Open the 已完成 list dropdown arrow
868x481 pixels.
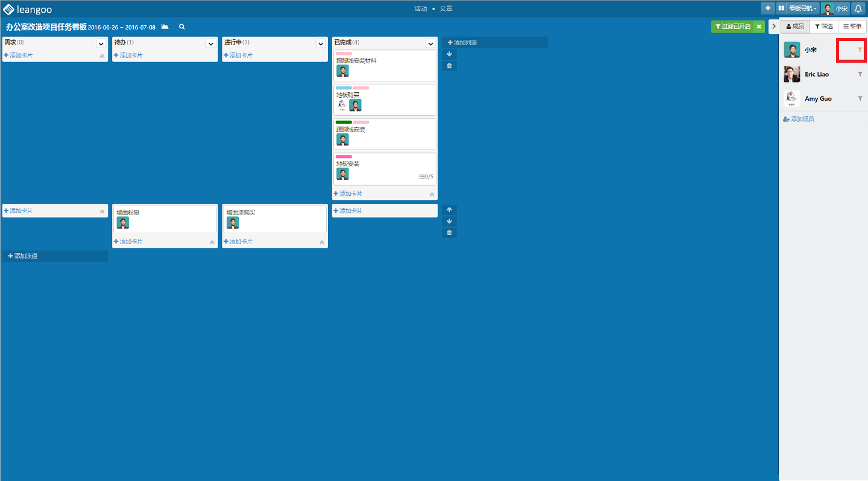(430, 43)
